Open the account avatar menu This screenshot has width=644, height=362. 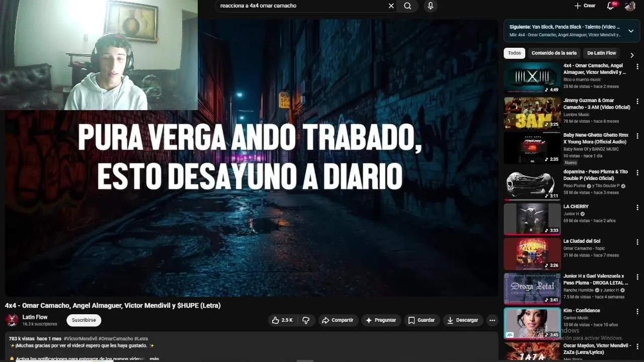[x=630, y=6]
